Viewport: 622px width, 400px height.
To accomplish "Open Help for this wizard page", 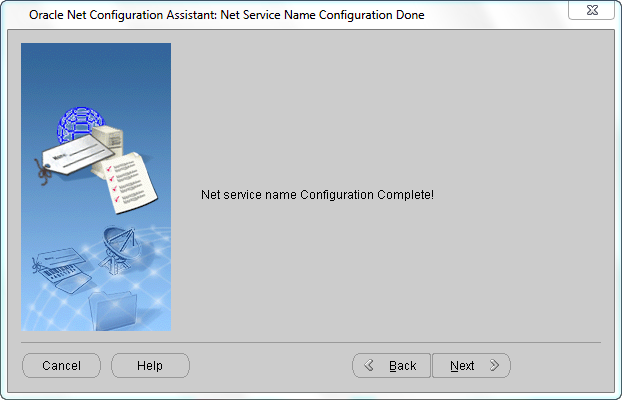I will 150,365.
